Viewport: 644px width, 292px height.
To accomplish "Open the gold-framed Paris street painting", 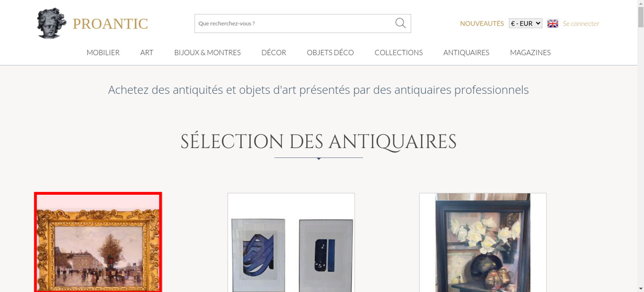I will pos(98,242).
